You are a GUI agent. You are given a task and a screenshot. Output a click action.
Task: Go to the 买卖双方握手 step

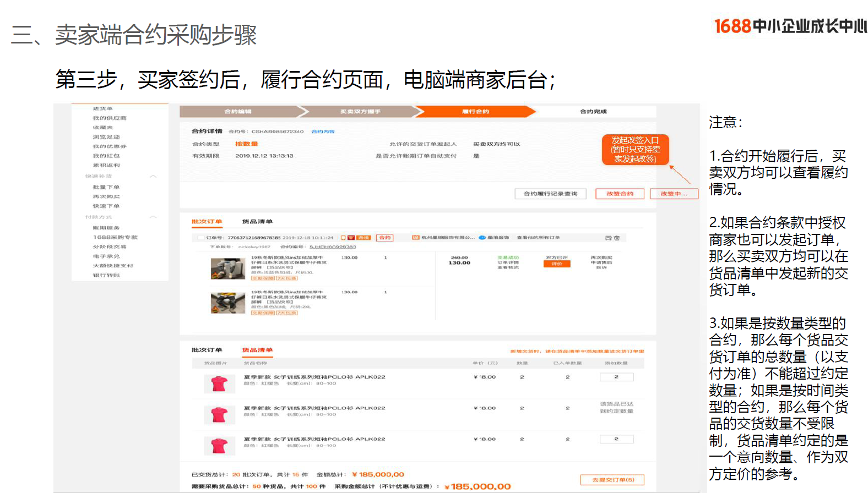tap(360, 112)
